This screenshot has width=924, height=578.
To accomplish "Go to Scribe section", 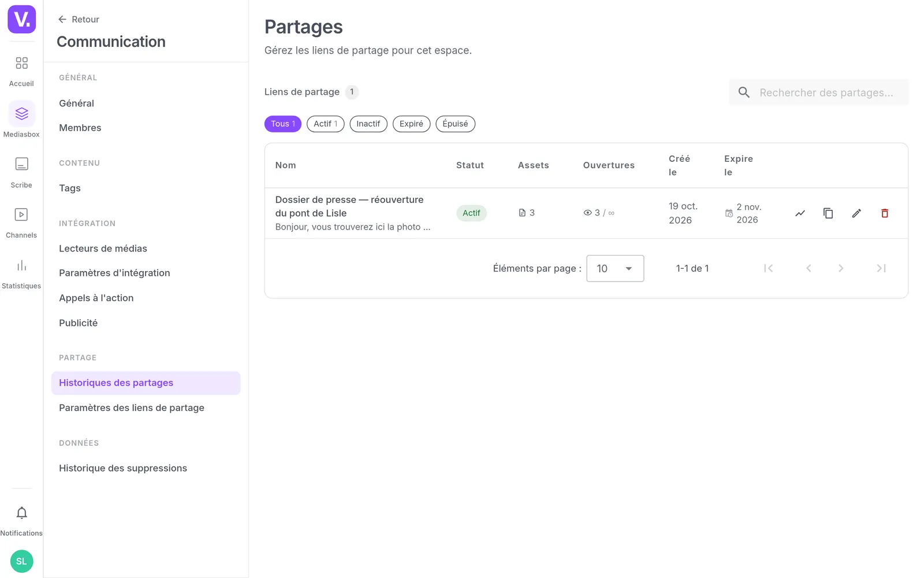I will pos(21,172).
